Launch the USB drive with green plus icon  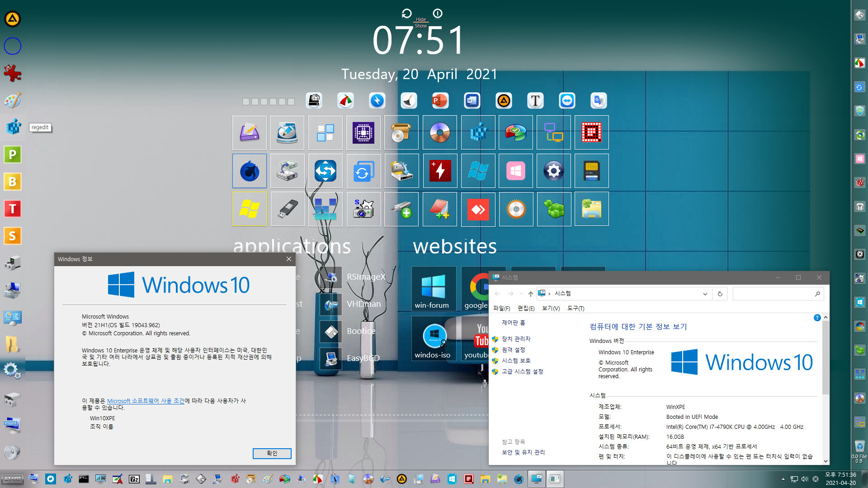[x=401, y=209]
